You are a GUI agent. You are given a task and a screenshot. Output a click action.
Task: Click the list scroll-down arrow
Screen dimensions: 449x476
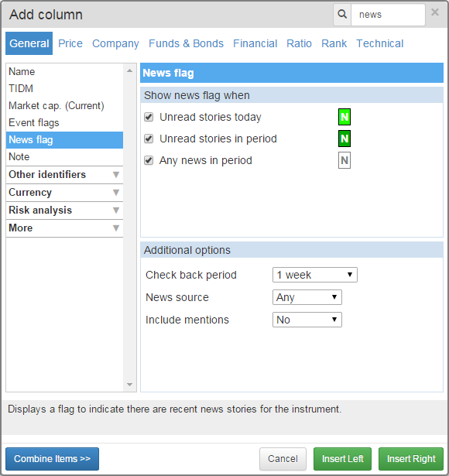point(129,385)
